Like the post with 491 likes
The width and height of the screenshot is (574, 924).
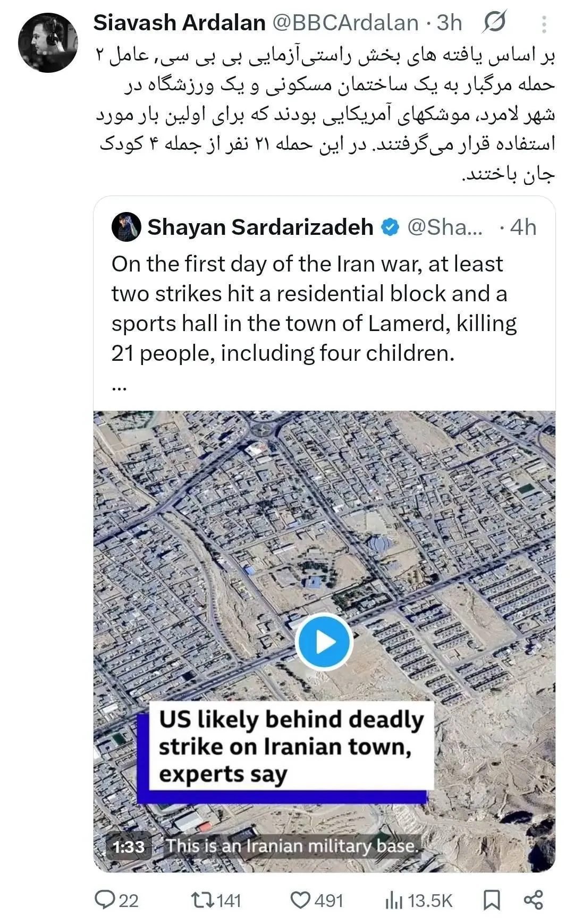[x=300, y=900]
